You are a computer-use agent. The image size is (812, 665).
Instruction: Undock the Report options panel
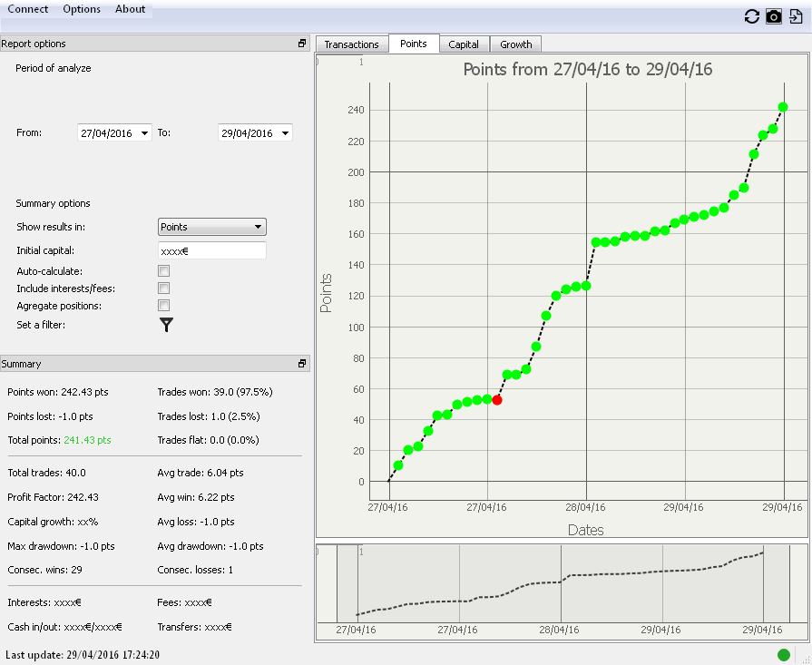(302, 44)
